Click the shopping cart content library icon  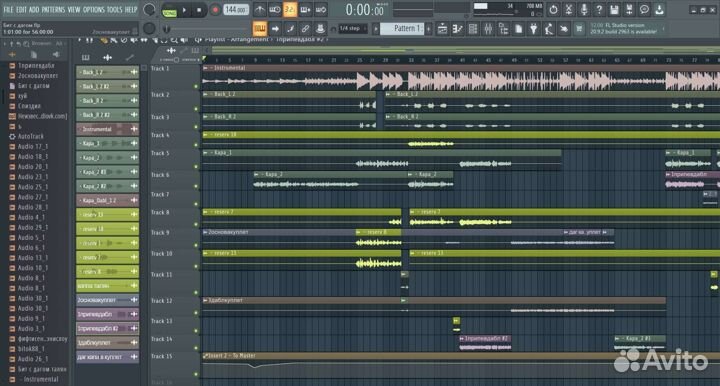(579, 29)
